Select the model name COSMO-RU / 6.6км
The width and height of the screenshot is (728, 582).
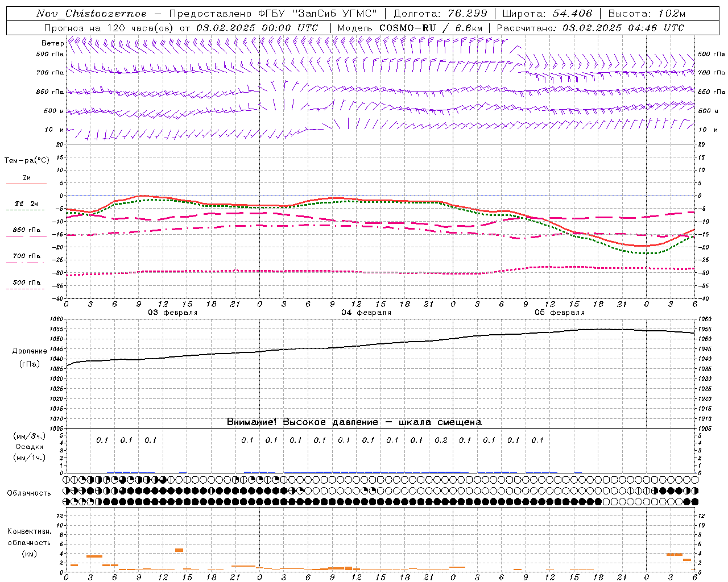(x=431, y=28)
